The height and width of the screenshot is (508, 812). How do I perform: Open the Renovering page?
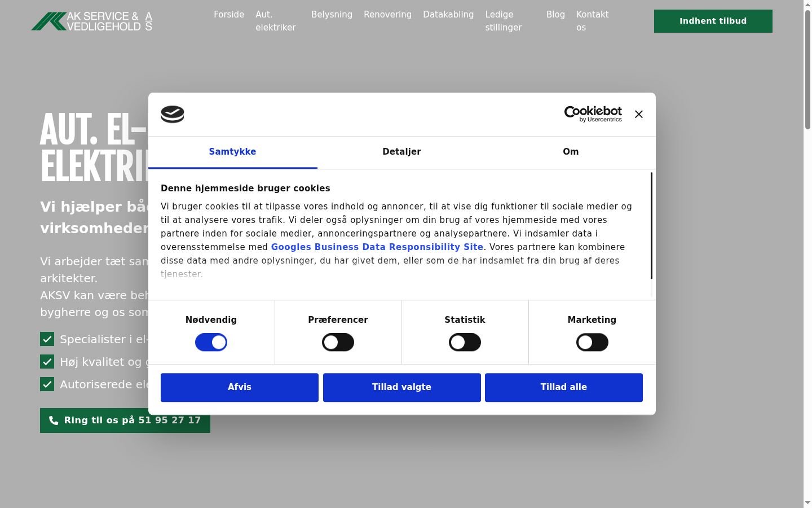point(387,15)
